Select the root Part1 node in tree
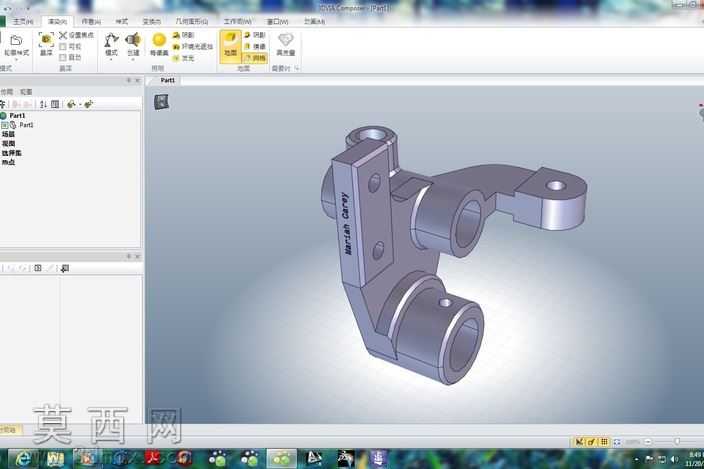 (x=17, y=116)
